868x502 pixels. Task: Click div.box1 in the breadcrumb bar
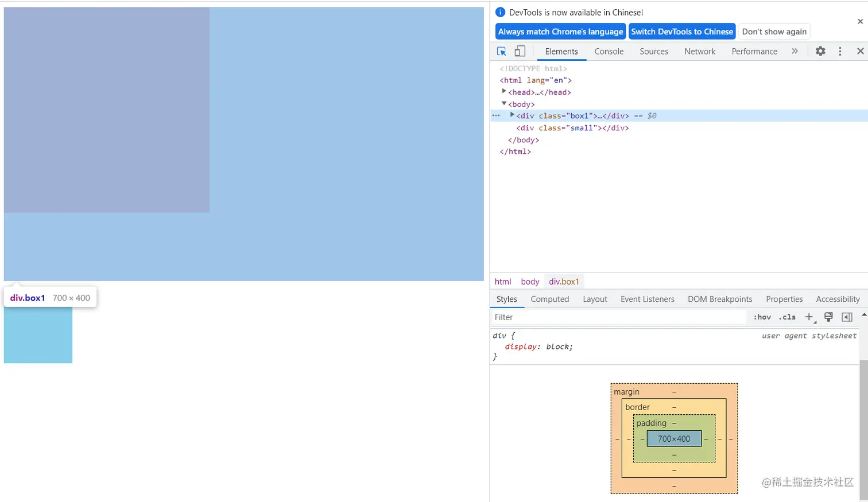pos(564,282)
